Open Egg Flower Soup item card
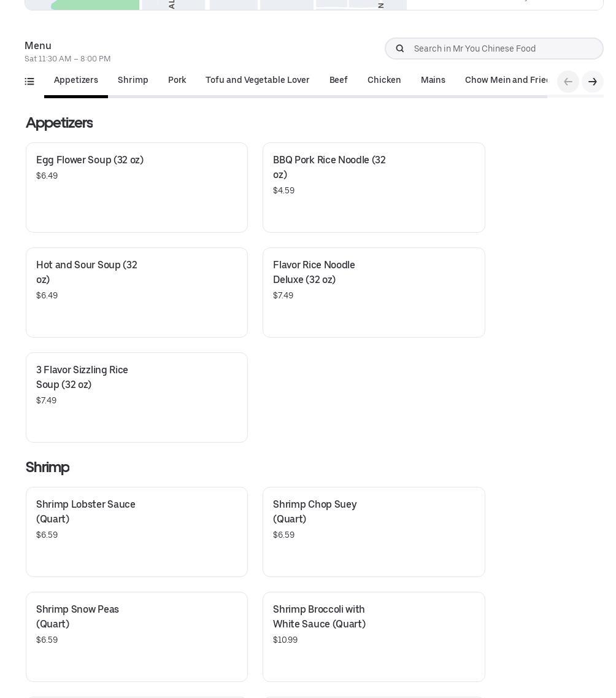616x698 pixels. pos(137,187)
